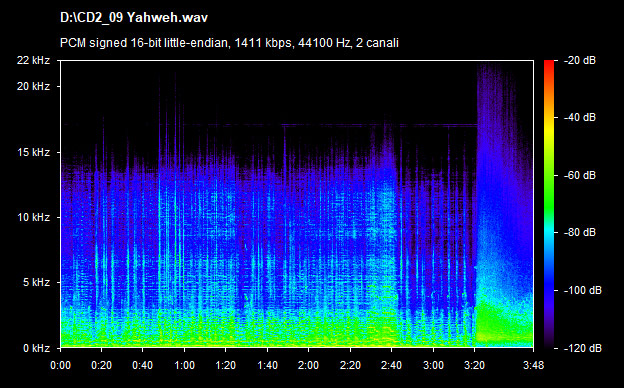Image resolution: width=624 pixels, height=388 pixels.
Task: Click the 22 kHz frequency axis label
Action: tap(33, 60)
